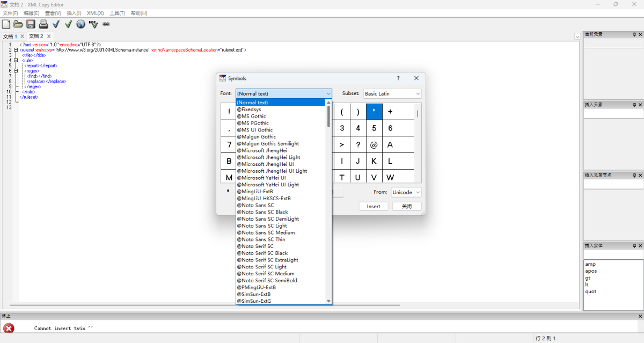
Task: Choose @Microsoft YaHei UI from font list
Action: (x=261, y=178)
